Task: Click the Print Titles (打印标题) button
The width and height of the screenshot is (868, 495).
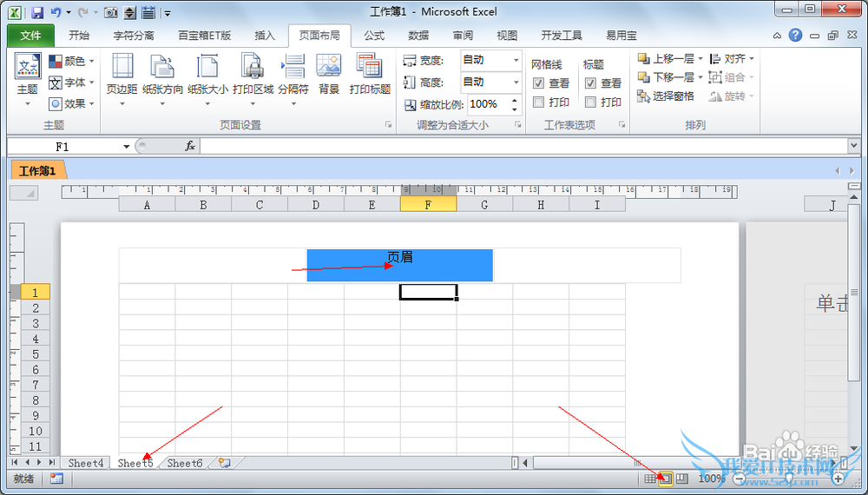Action: coord(370,75)
